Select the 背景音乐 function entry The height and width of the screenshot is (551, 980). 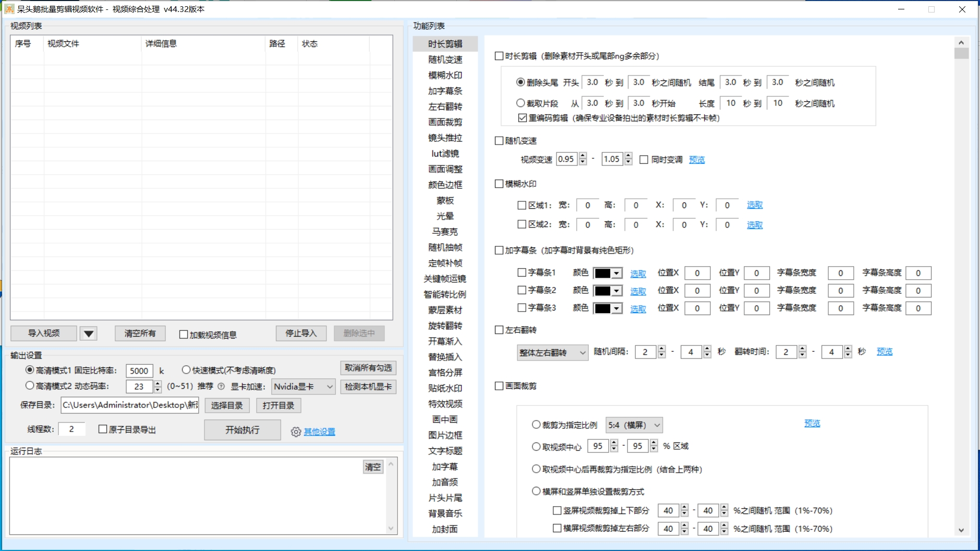445,513
